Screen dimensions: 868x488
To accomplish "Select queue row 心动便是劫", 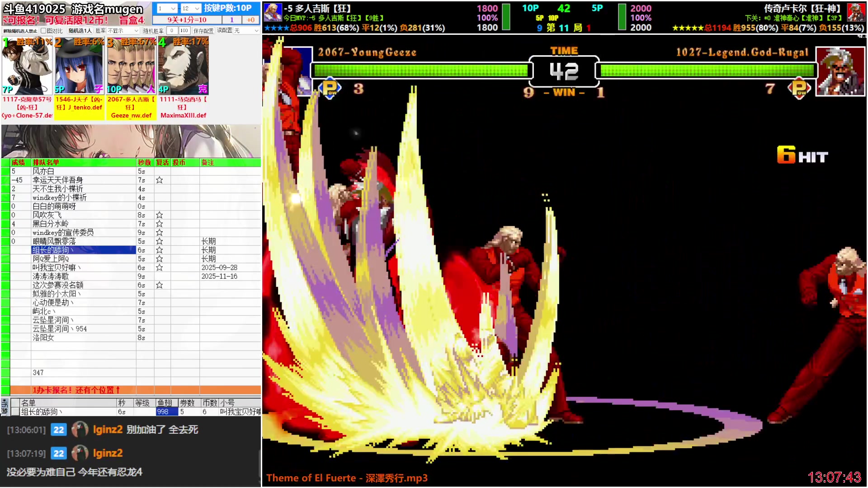I will pos(131,303).
